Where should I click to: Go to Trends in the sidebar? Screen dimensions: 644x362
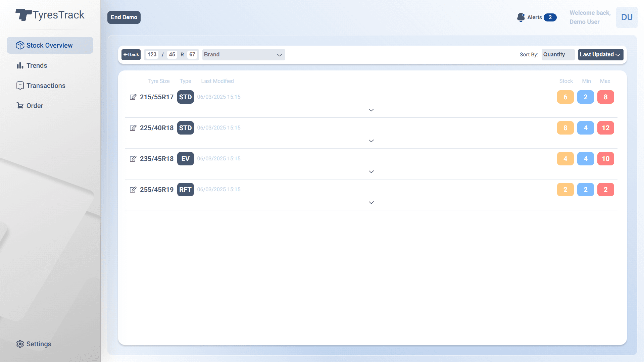click(x=37, y=65)
